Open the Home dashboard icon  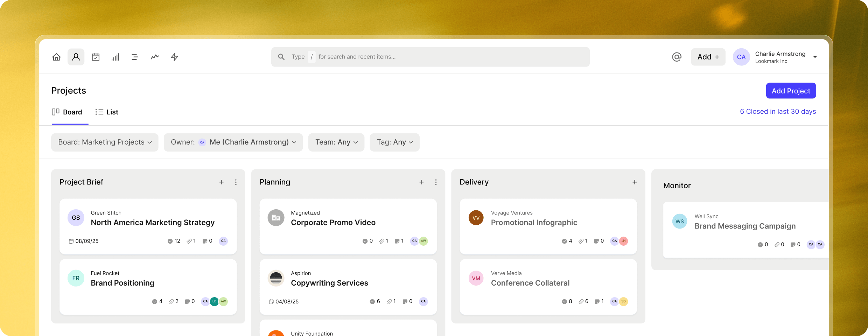[56, 57]
